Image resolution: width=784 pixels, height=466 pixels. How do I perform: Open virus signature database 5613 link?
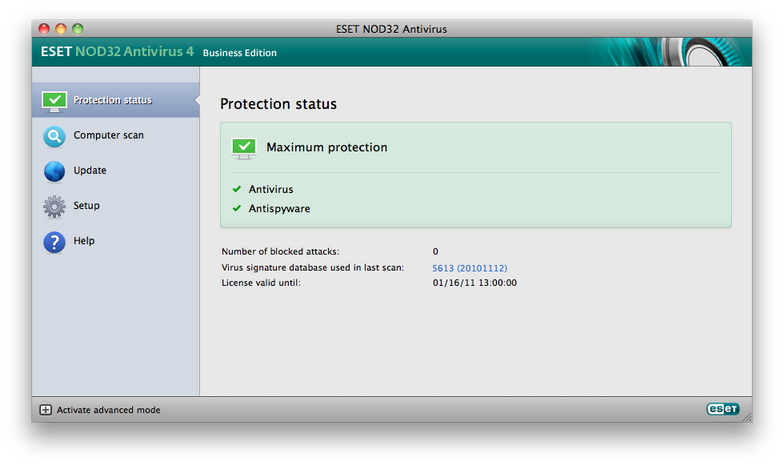pos(470,268)
